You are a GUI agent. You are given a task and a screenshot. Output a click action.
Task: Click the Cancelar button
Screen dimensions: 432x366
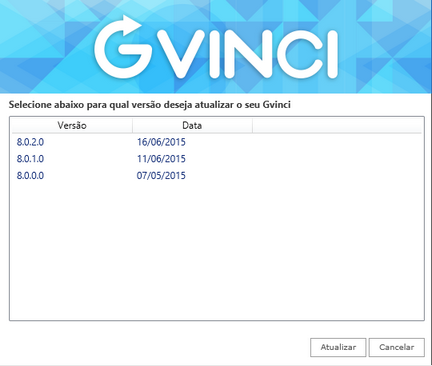397,347
